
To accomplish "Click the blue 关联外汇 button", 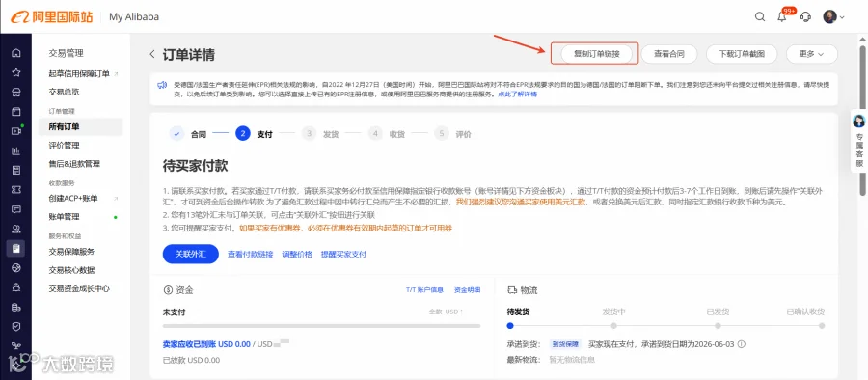I will [x=190, y=254].
